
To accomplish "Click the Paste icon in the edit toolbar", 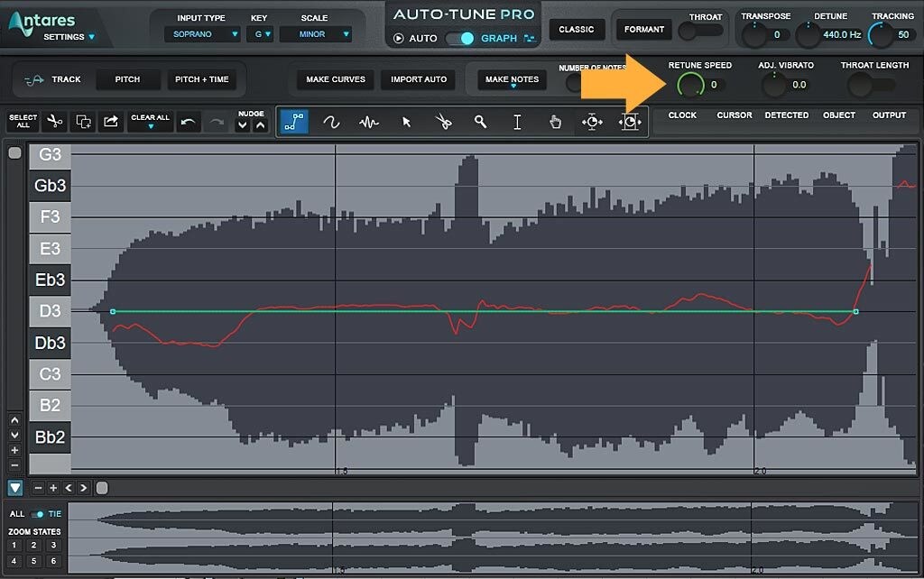I will (111, 122).
